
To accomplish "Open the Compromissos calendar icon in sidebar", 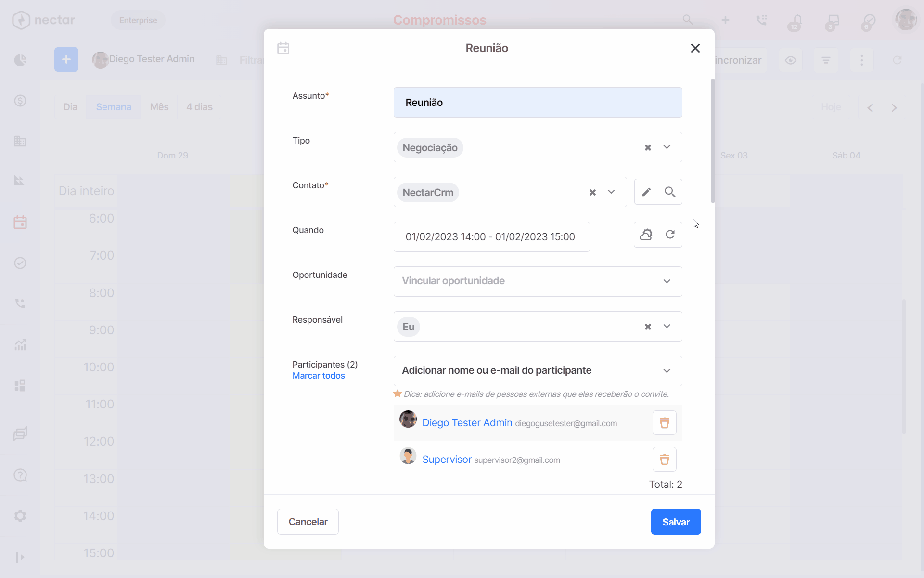I will point(20,222).
